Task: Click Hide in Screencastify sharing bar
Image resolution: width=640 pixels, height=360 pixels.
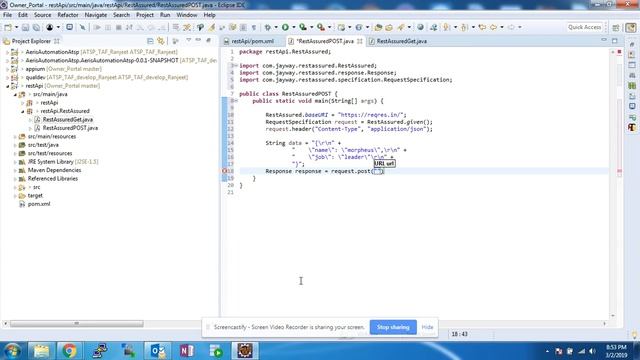Action: tap(427, 327)
